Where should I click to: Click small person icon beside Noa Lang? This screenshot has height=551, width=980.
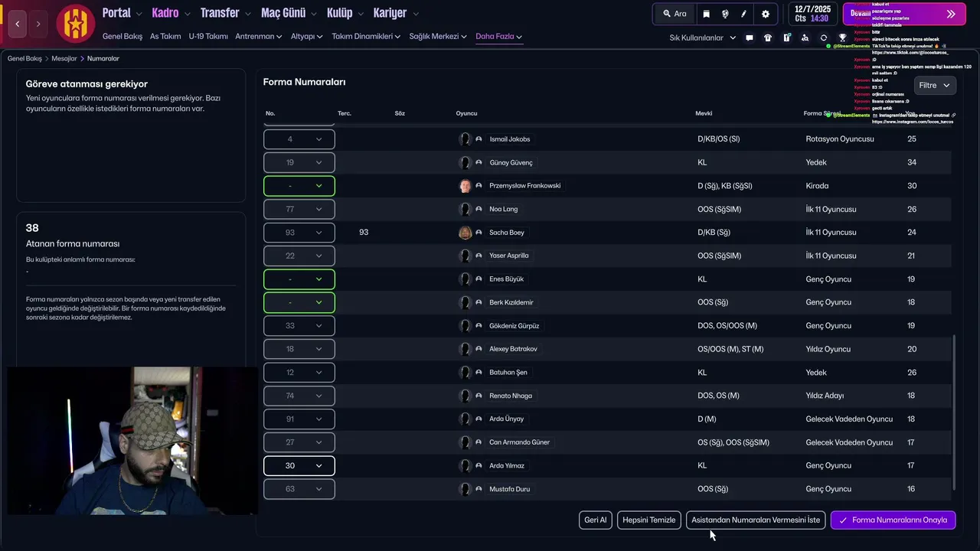click(479, 209)
